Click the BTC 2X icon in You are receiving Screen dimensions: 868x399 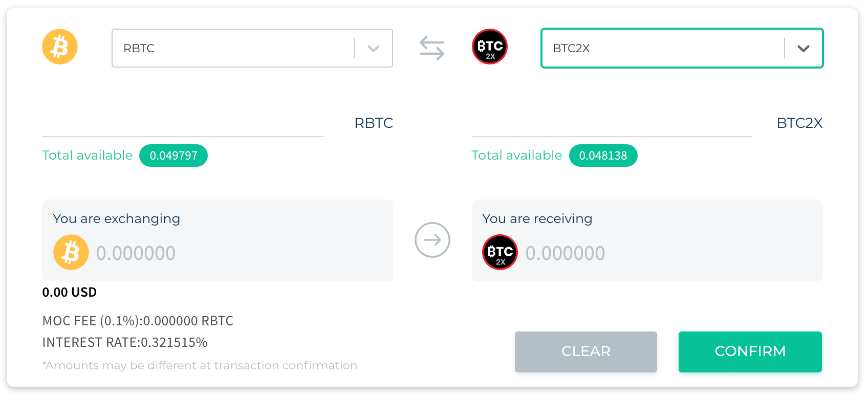coord(500,252)
